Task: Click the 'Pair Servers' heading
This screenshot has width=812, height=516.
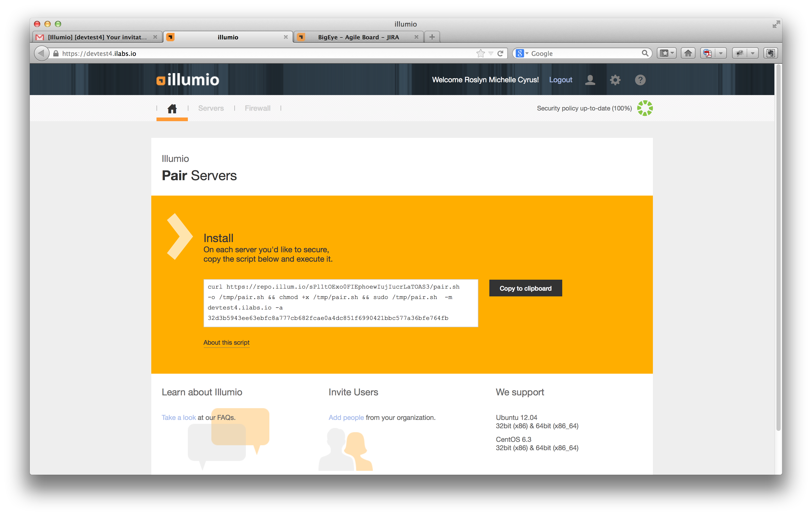Action: pos(199,175)
